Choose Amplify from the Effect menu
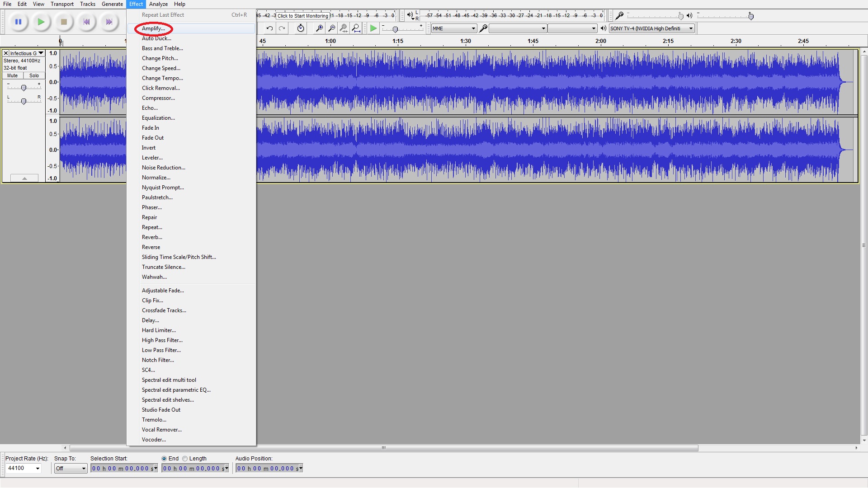 tap(153, 28)
